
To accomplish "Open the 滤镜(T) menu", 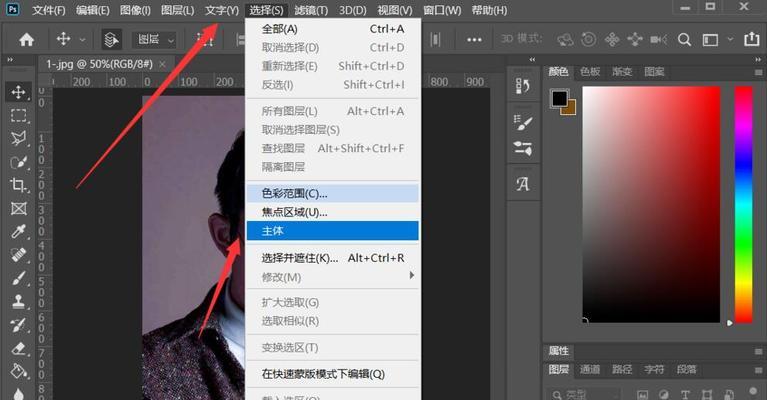I will 311,10.
